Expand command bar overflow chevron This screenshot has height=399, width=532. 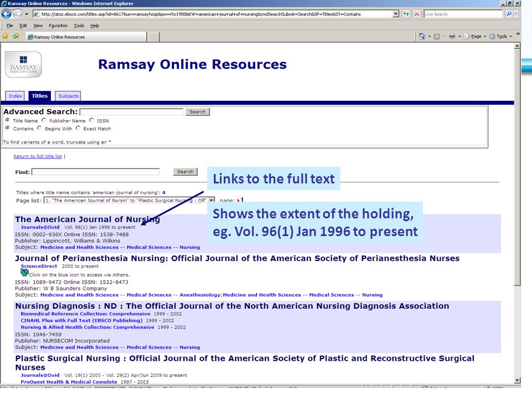pos(518,34)
